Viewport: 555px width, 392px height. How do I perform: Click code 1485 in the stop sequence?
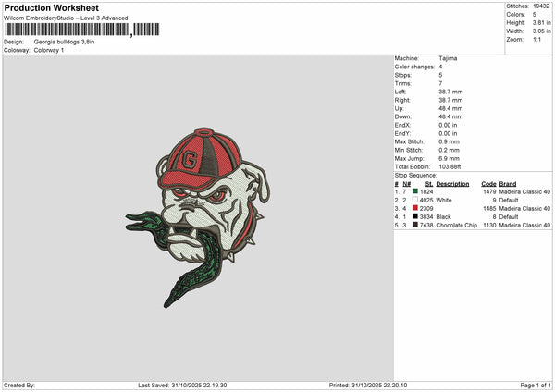click(489, 208)
